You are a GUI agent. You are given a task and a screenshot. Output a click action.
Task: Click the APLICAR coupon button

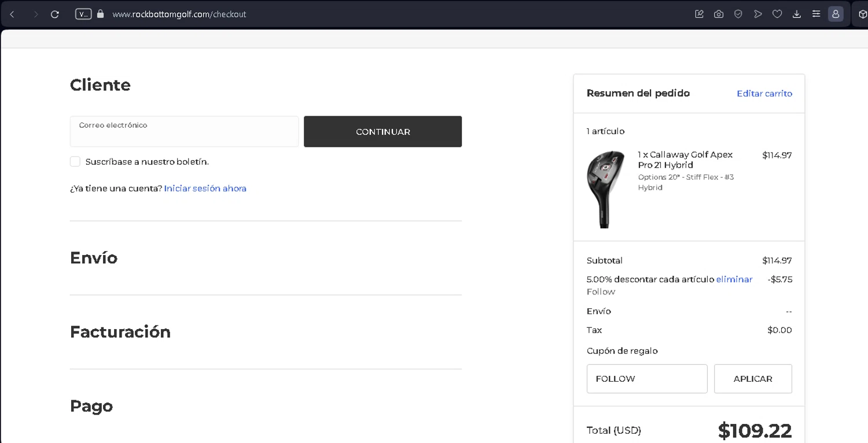[753, 379]
